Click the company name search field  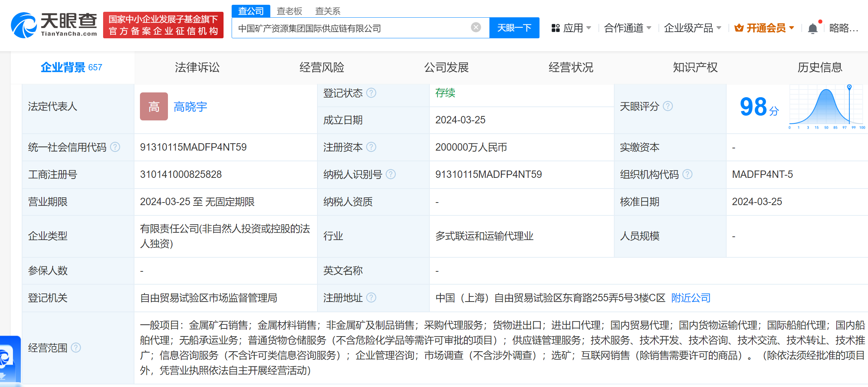(x=350, y=28)
